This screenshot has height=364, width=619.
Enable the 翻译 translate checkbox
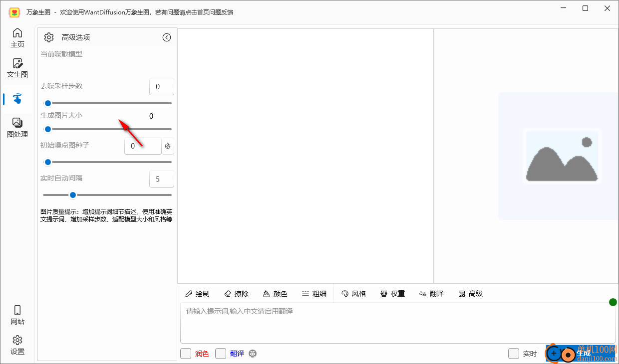221,354
